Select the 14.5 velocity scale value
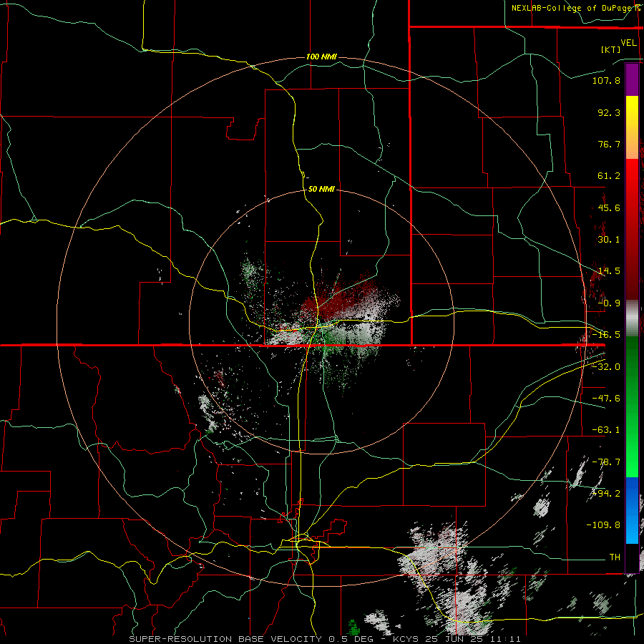The image size is (644, 644). (x=609, y=271)
